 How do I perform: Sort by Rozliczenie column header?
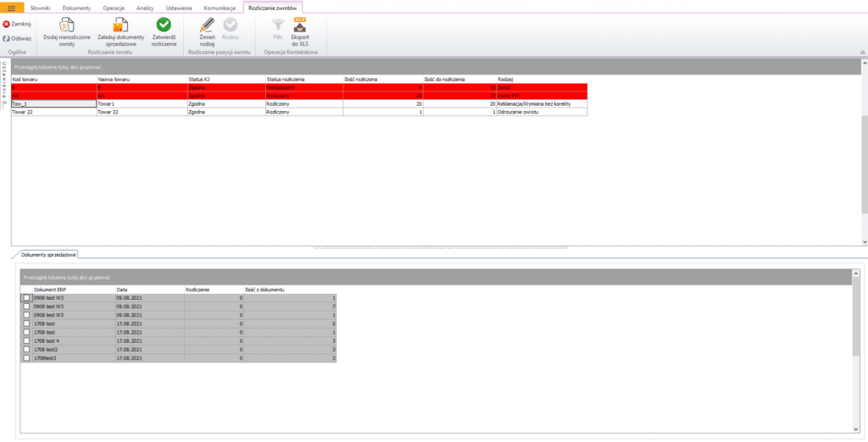(214, 290)
